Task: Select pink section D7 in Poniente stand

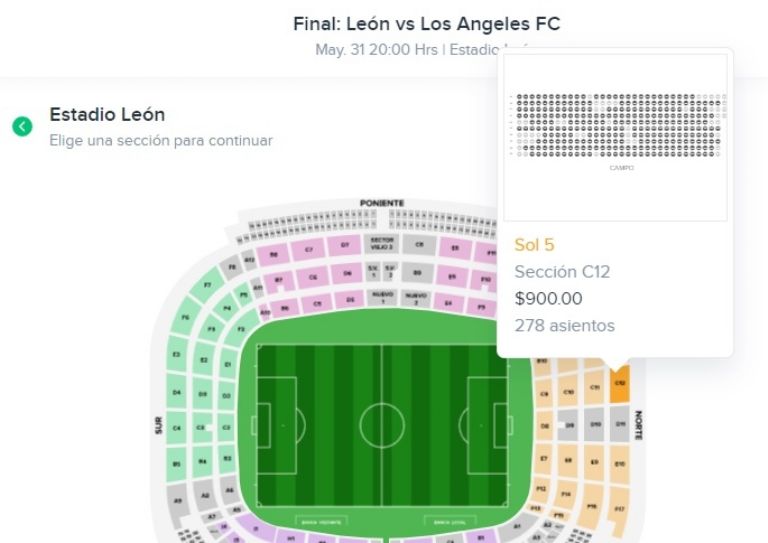Action: click(x=344, y=244)
